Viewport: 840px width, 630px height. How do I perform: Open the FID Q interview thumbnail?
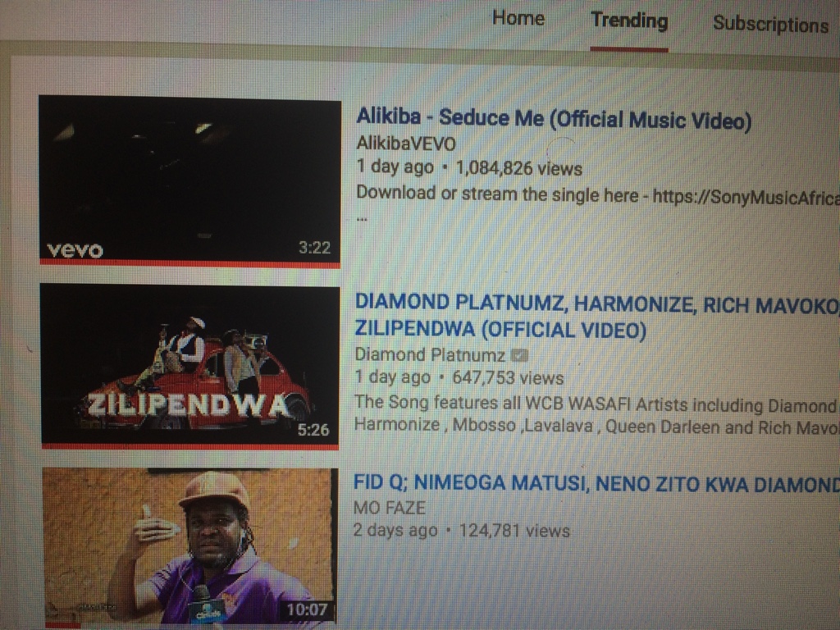[190, 547]
